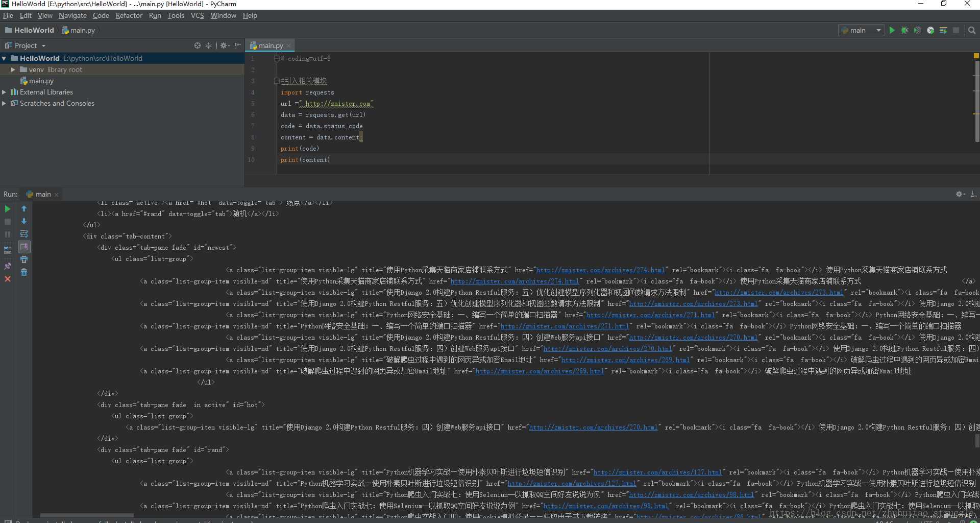Open the Run menu
Image resolution: width=980 pixels, height=523 pixels.
[x=155, y=15]
